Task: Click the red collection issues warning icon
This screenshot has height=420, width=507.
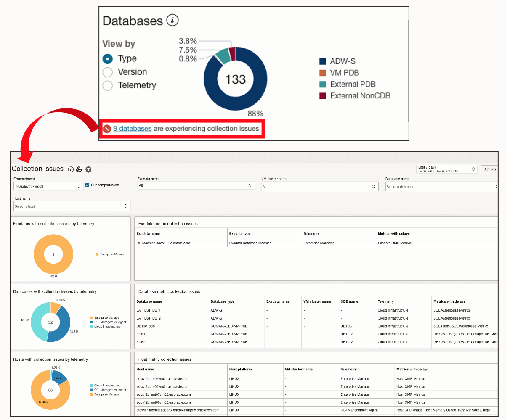Action: click(x=107, y=129)
